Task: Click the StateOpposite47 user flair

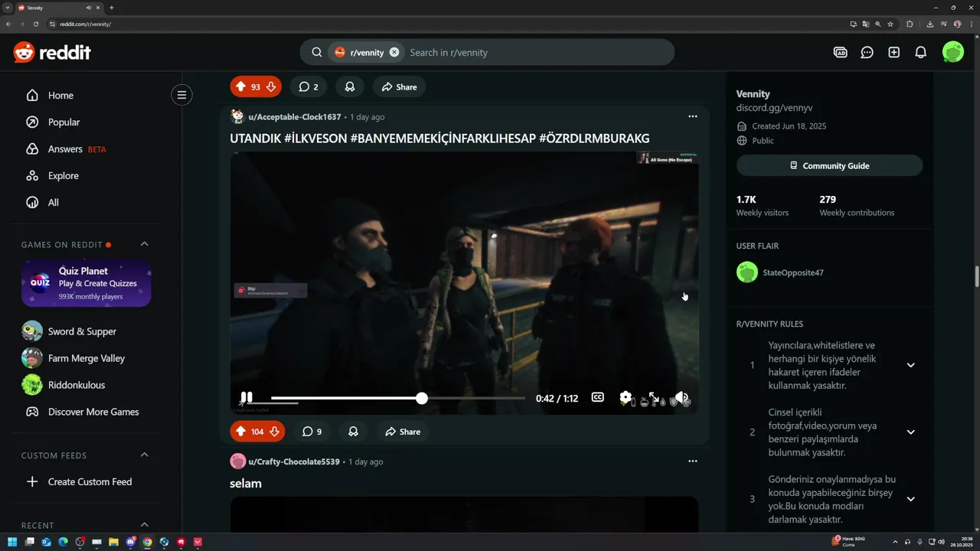Action: (x=793, y=272)
